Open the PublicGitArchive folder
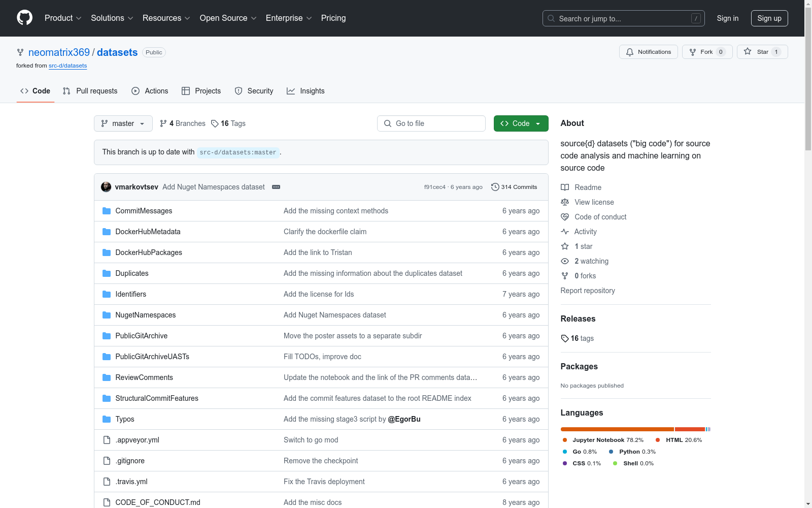 pyautogui.click(x=142, y=336)
